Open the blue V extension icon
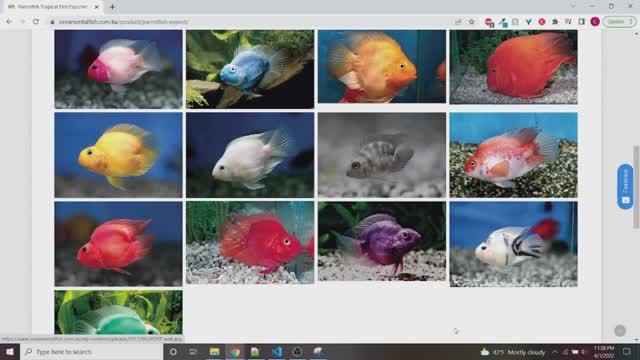Viewport: 640px width, 360px height. pyautogui.click(x=529, y=22)
